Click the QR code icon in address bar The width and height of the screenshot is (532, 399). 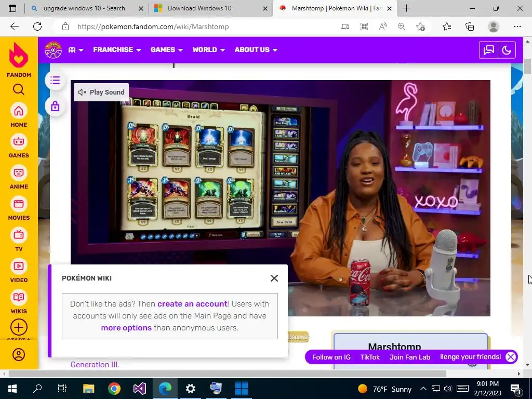coord(364,26)
